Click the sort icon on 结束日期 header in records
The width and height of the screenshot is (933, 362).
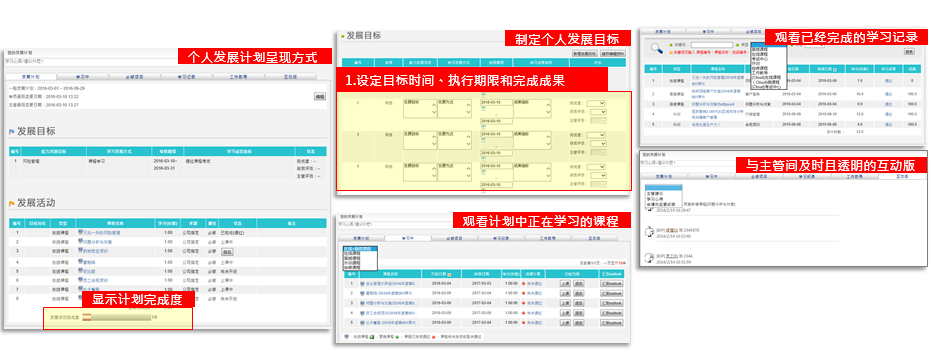coord(835,70)
